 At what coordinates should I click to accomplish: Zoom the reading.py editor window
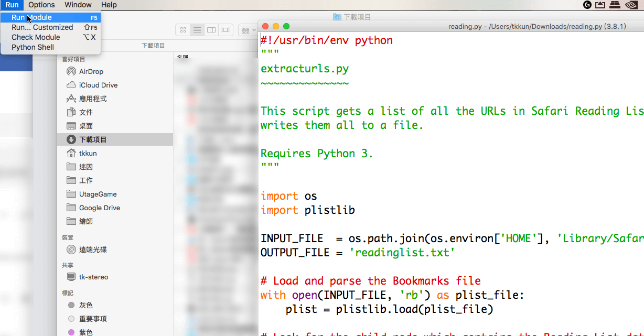(x=286, y=26)
